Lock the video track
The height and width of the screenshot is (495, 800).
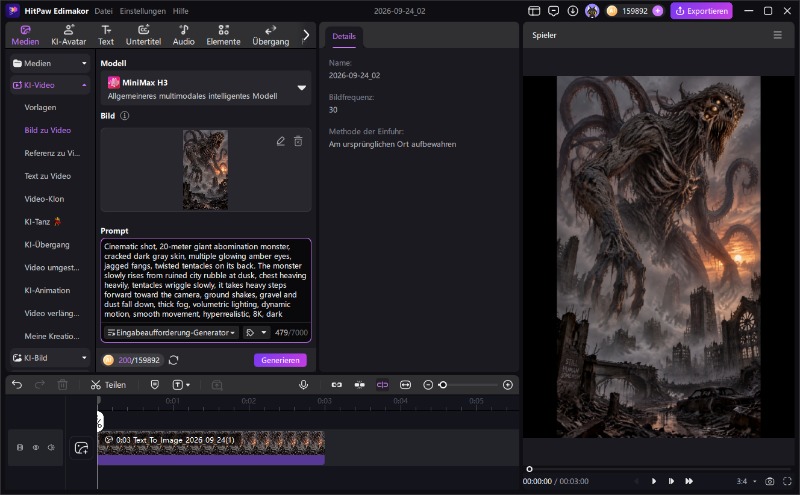(20, 448)
